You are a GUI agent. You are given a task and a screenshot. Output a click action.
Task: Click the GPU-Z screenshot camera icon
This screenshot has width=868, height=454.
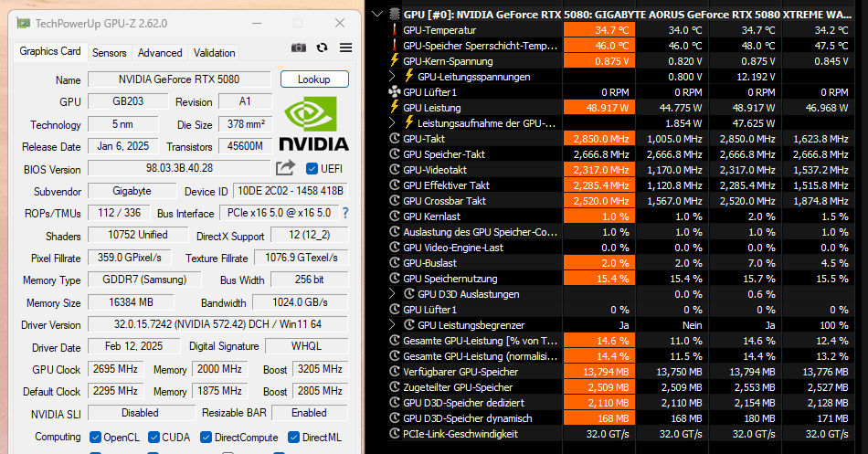(x=299, y=48)
